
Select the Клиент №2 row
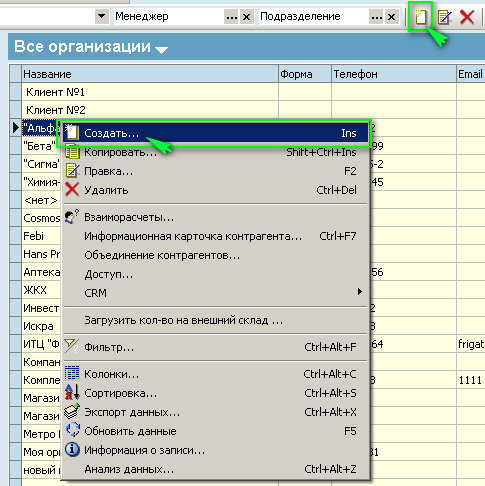pos(150,110)
